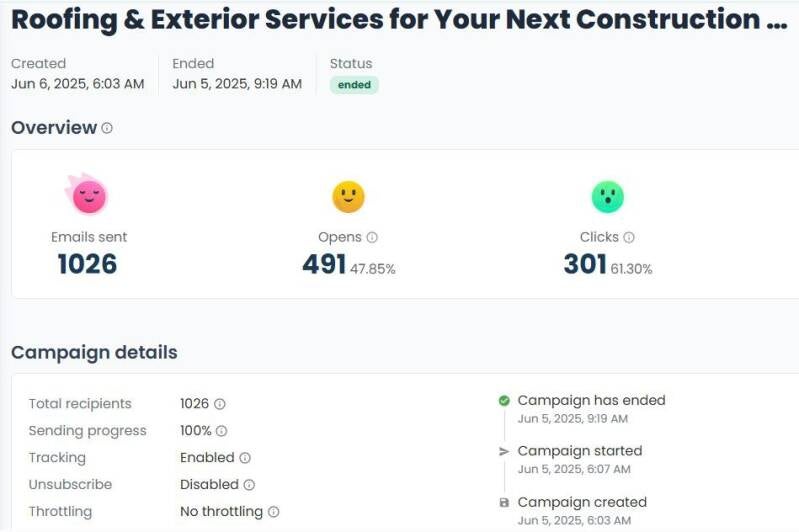Click the green surprised Clicks emoji
The width and height of the screenshot is (799, 532).
tap(607, 196)
